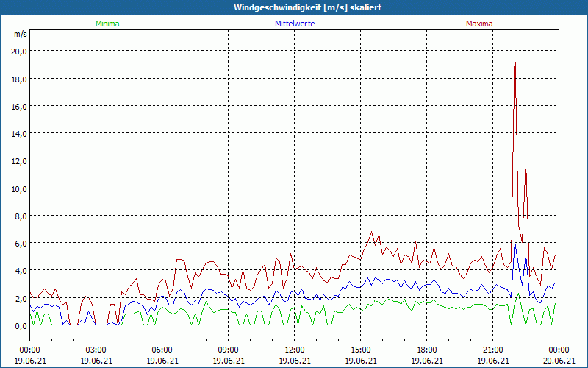Click the 18:00 time axis label

pos(426,350)
